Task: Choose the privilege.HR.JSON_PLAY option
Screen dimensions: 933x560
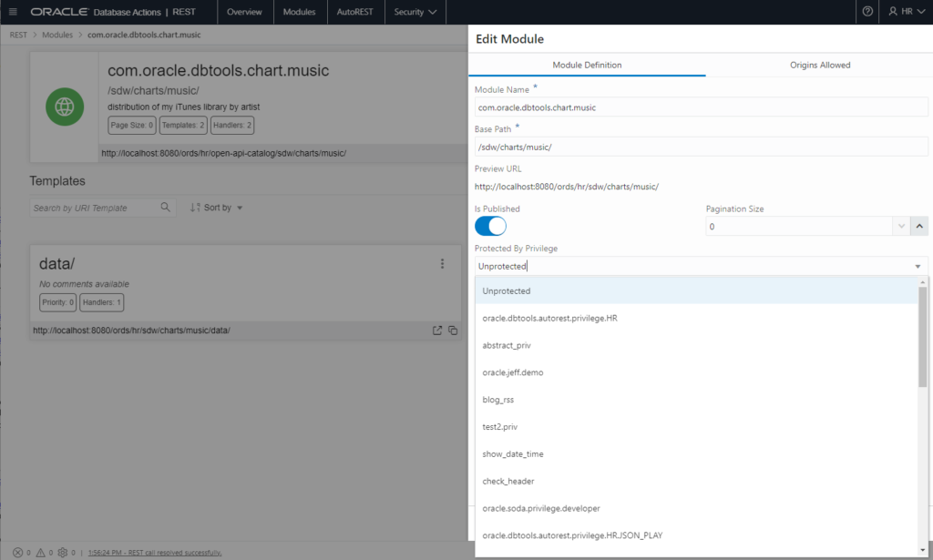Action: (696, 535)
